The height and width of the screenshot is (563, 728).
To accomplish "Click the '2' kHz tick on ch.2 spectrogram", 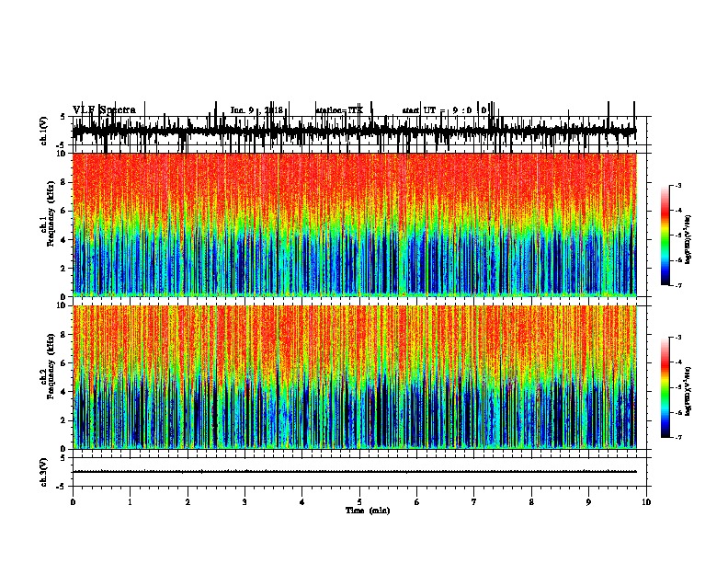I will coord(64,420).
